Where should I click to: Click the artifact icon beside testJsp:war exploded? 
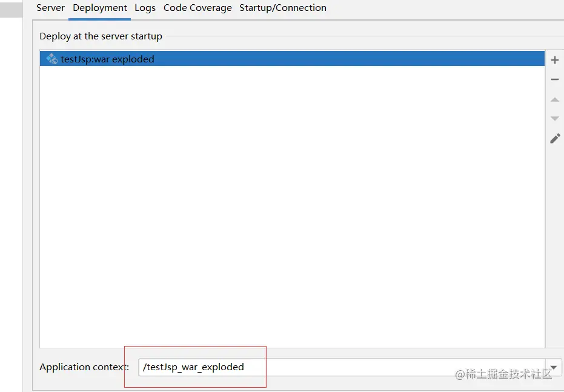(52, 59)
